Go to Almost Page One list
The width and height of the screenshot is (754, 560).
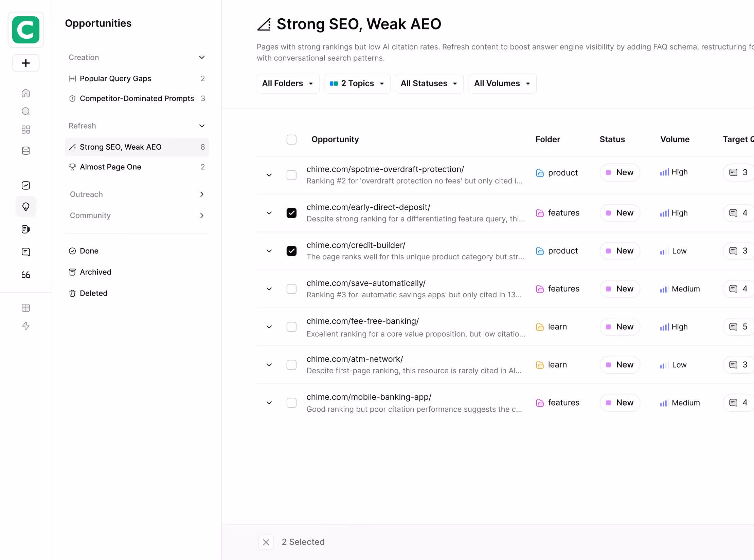[110, 167]
